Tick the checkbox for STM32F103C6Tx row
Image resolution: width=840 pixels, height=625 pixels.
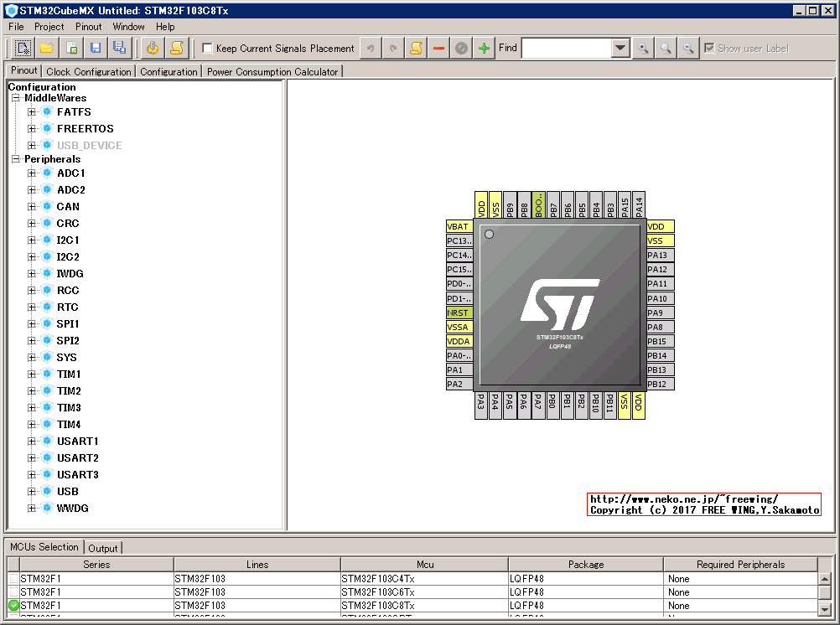(x=14, y=591)
